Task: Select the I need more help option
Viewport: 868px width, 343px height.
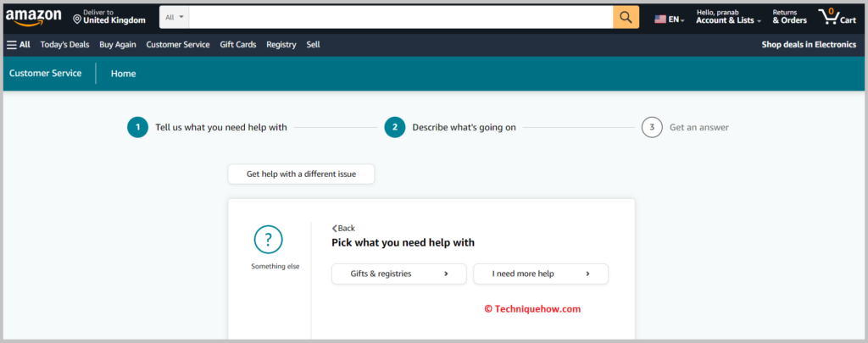Action: [x=540, y=274]
